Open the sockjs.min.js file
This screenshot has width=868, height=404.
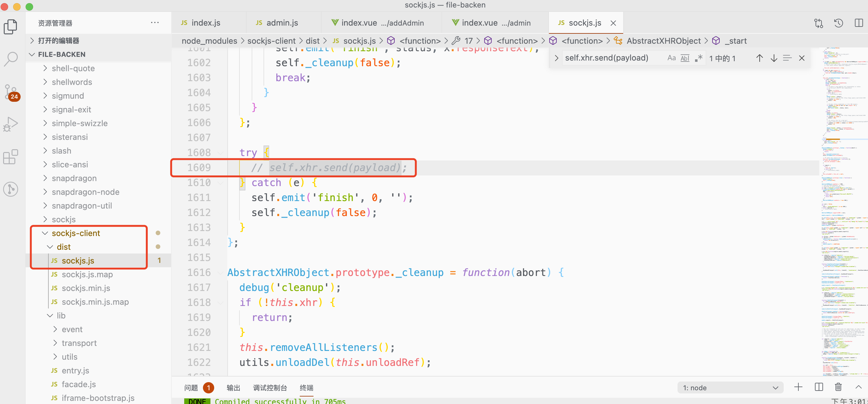[86, 288]
